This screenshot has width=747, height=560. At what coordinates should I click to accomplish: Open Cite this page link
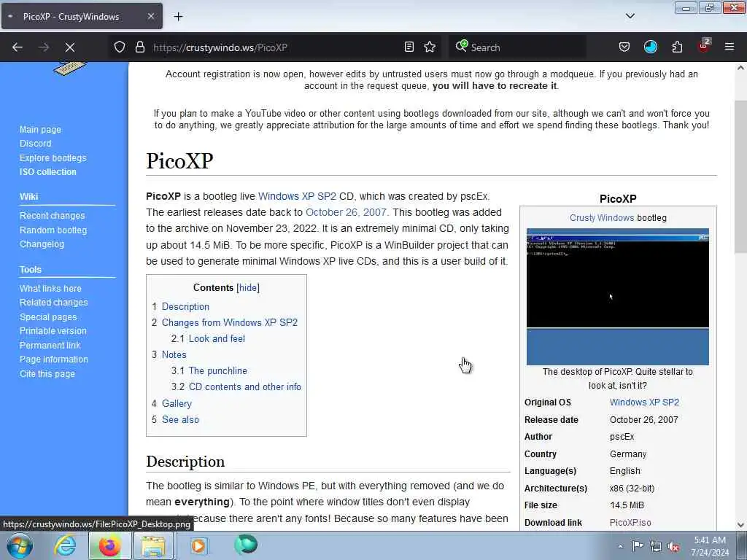coord(47,374)
